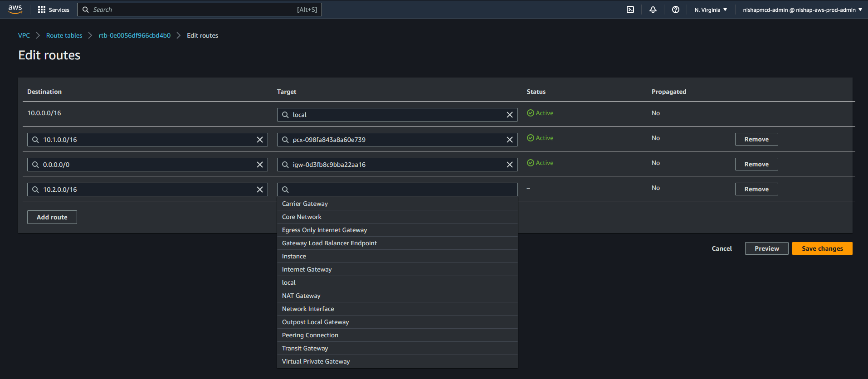The width and height of the screenshot is (868, 379).
Task: Select Peering Connection from target list
Action: pyautogui.click(x=310, y=335)
